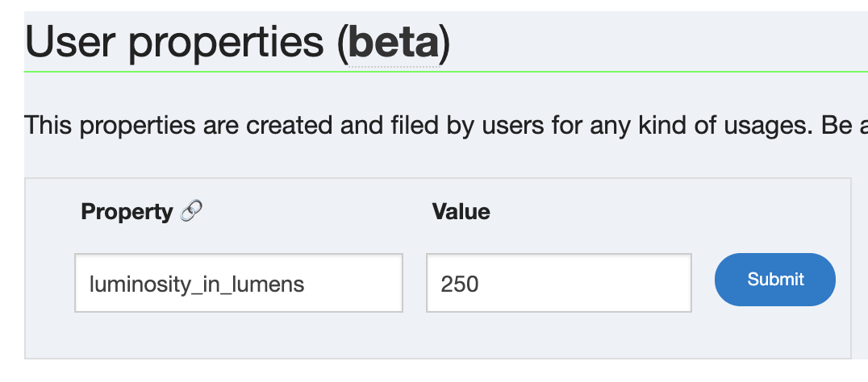Click the closing parenthesis after "beta"
The image size is (868, 382).
tap(444, 44)
